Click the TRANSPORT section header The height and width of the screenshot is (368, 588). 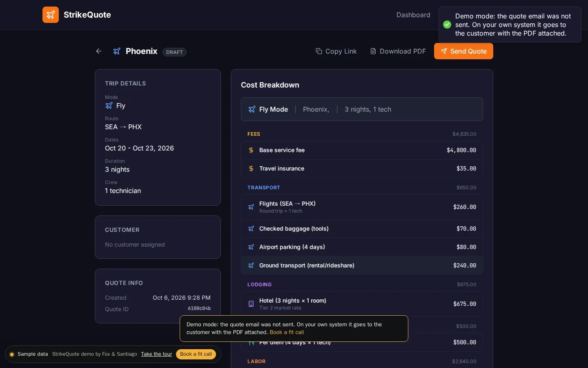264,188
